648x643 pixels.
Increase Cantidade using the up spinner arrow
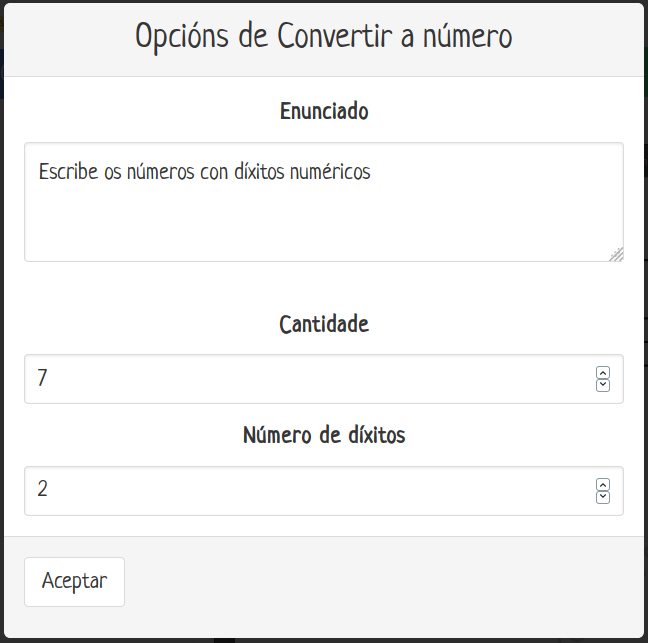coord(603,373)
